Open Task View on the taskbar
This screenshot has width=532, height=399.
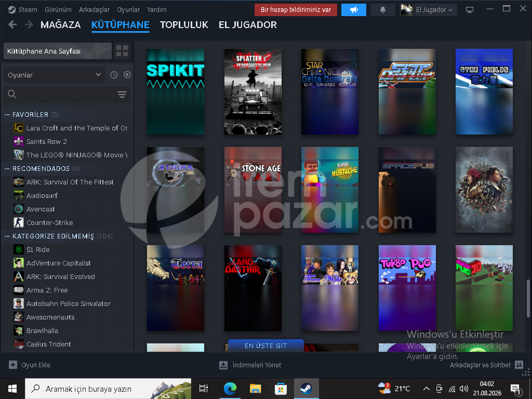coord(204,389)
